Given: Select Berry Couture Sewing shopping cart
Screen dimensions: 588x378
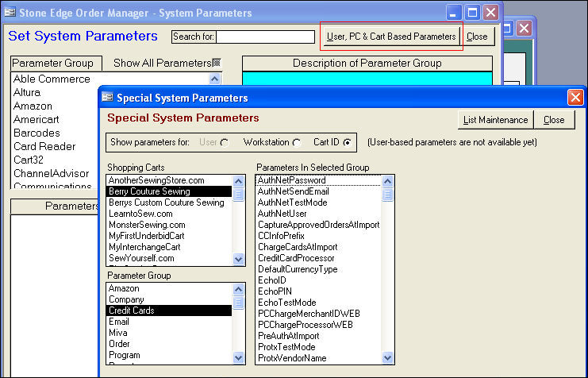Looking at the screenshot, I should point(170,191).
